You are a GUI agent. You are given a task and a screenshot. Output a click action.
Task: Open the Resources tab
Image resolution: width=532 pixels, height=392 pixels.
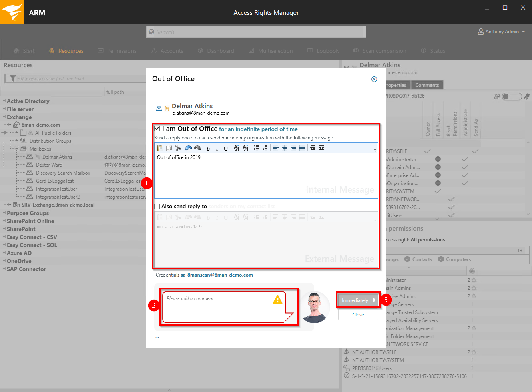pos(66,51)
